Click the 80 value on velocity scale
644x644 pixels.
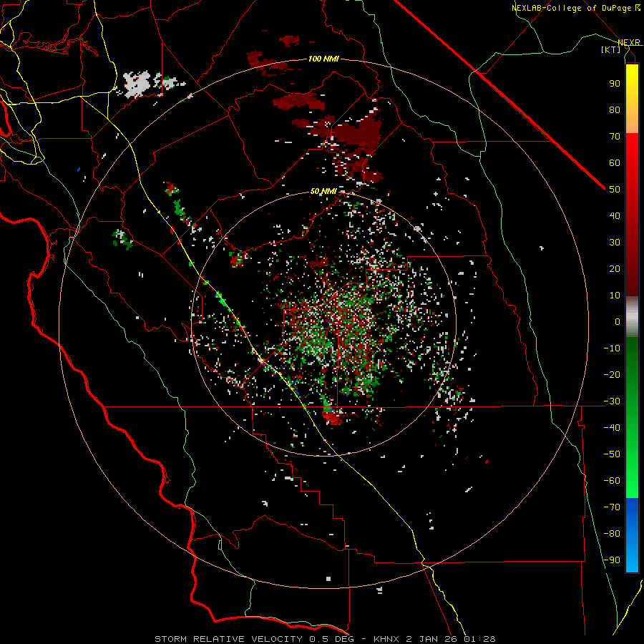click(x=615, y=109)
